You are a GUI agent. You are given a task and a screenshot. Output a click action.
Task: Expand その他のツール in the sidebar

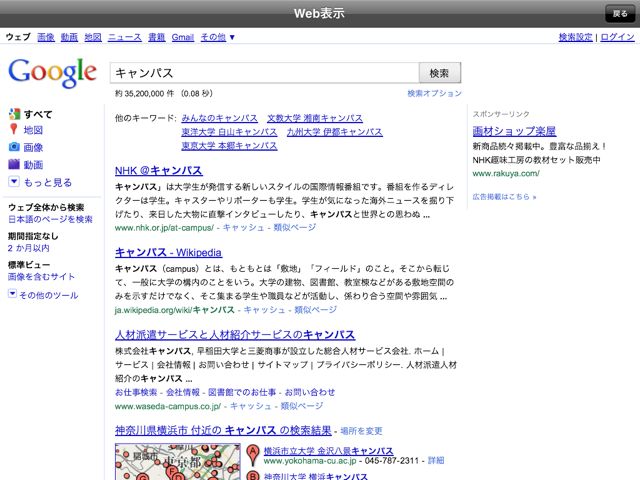click(x=43, y=294)
